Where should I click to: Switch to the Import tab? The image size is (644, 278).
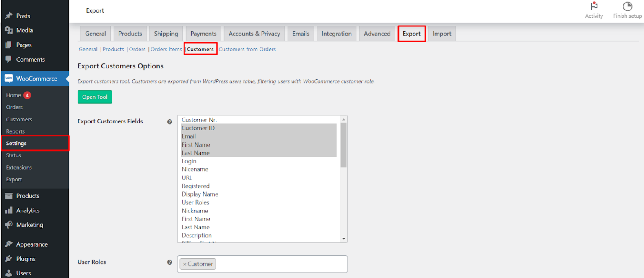441,33
